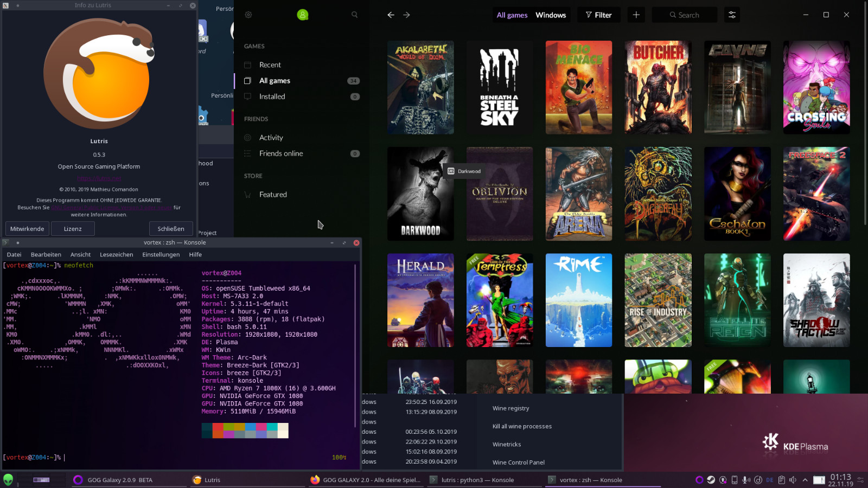Open the Lutris website link in about dialog
The height and width of the screenshot is (488, 868).
(99, 178)
